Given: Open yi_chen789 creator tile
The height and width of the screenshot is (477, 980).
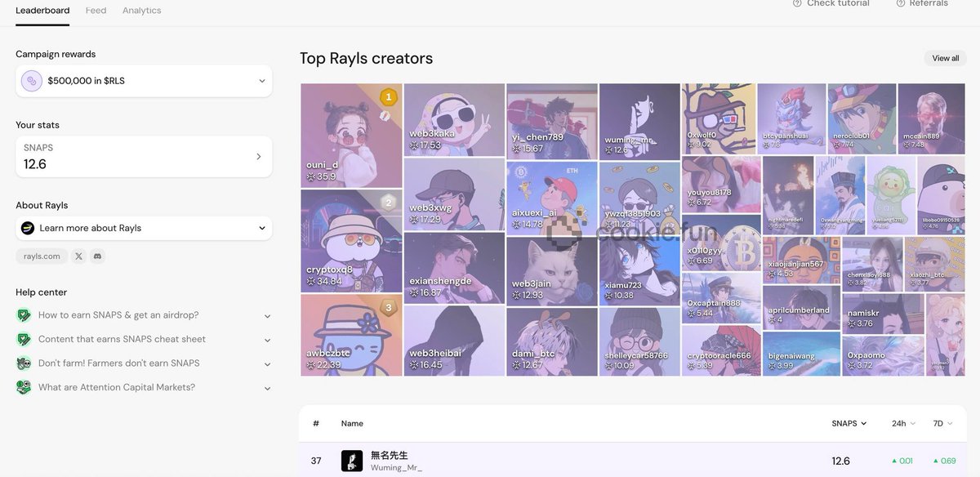Looking at the screenshot, I should coord(552,121).
